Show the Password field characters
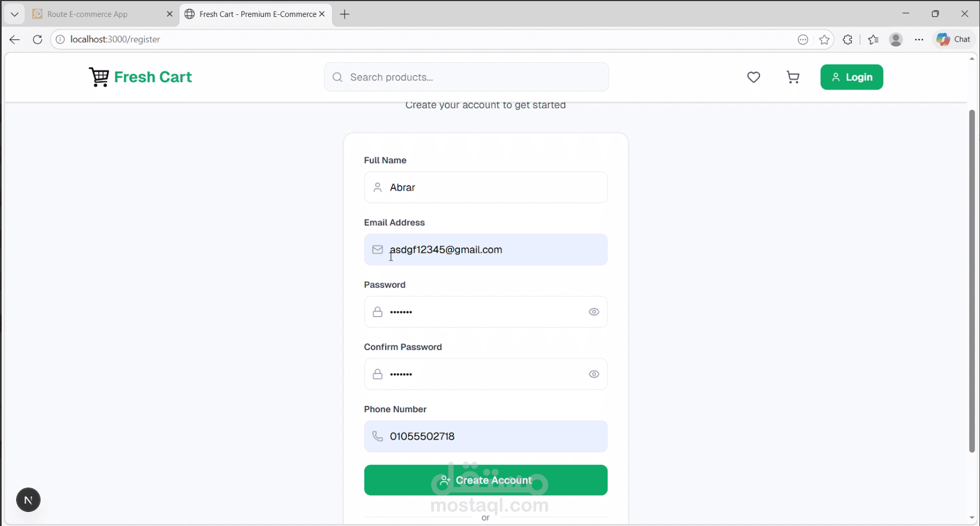The image size is (980, 526). [594, 311]
